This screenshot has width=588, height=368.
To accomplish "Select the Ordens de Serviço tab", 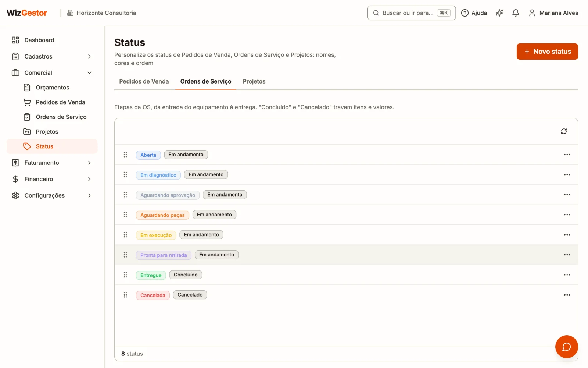I will (x=206, y=81).
